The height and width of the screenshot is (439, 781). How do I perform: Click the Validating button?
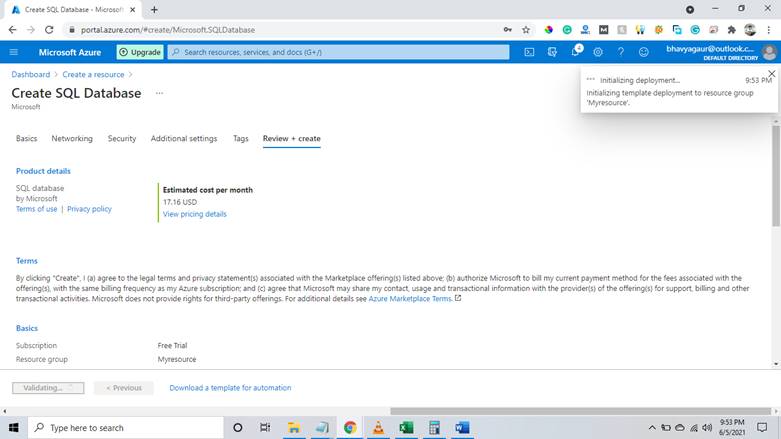(x=48, y=388)
